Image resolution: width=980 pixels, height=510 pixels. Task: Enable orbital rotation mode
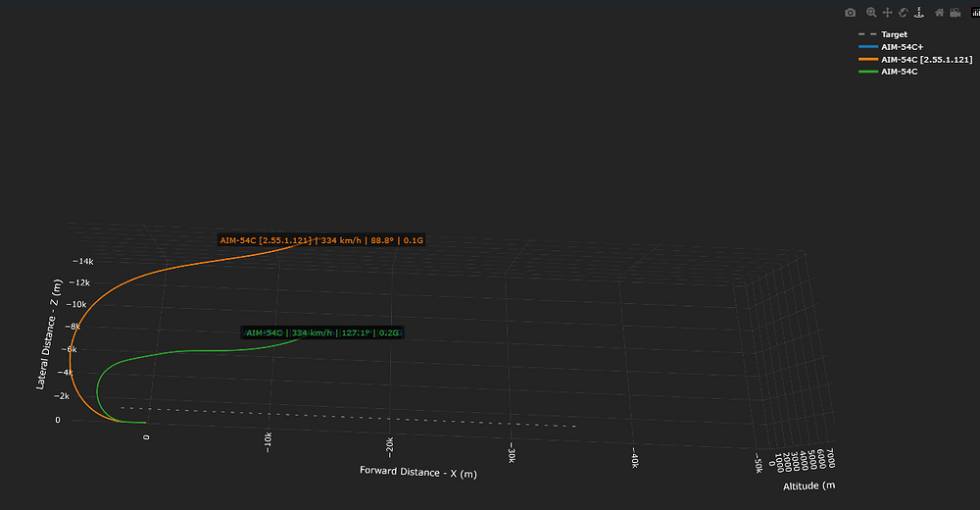point(904,13)
